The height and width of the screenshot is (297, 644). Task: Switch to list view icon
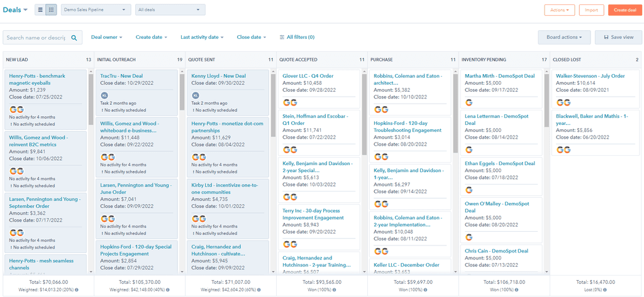[40, 10]
